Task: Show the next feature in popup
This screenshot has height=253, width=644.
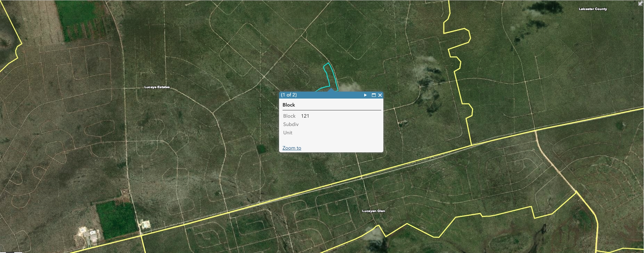Action: [365, 95]
